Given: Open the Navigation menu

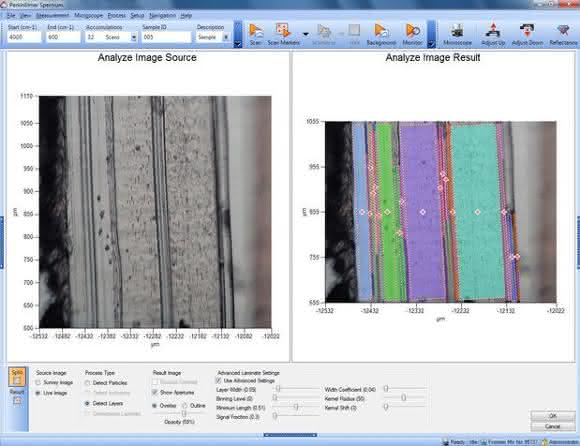Looking at the screenshot, I should pyautogui.click(x=162, y=16).
